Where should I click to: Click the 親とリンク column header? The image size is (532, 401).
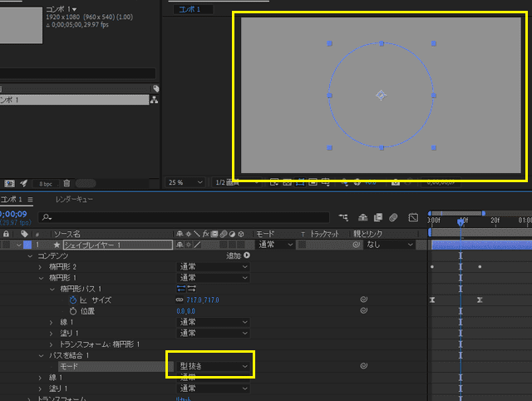(367, 234)
